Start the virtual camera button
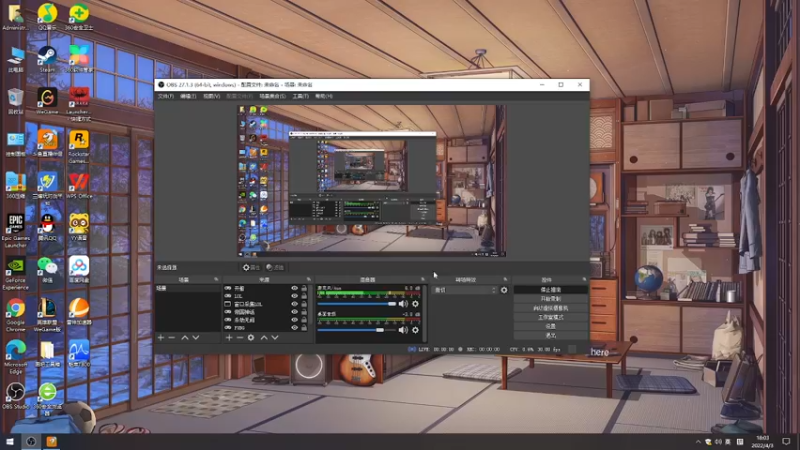This screenshot has width=800, height=450. tap(551, 308)
